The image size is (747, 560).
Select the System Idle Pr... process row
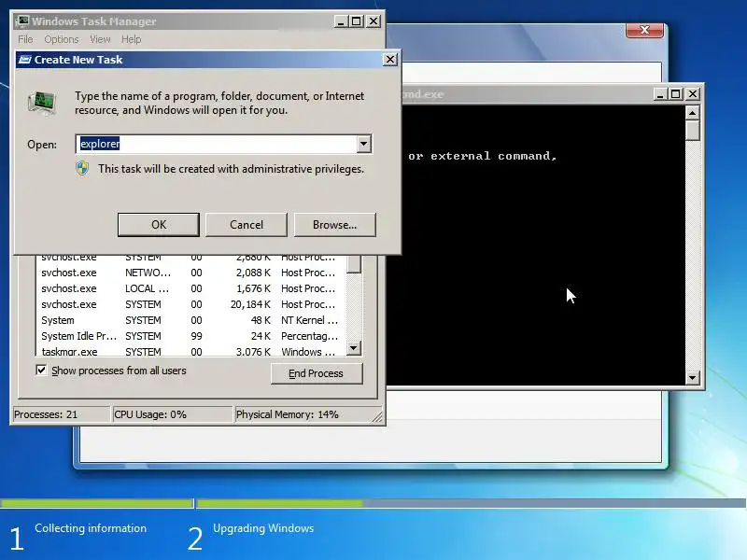coord(190,336)
